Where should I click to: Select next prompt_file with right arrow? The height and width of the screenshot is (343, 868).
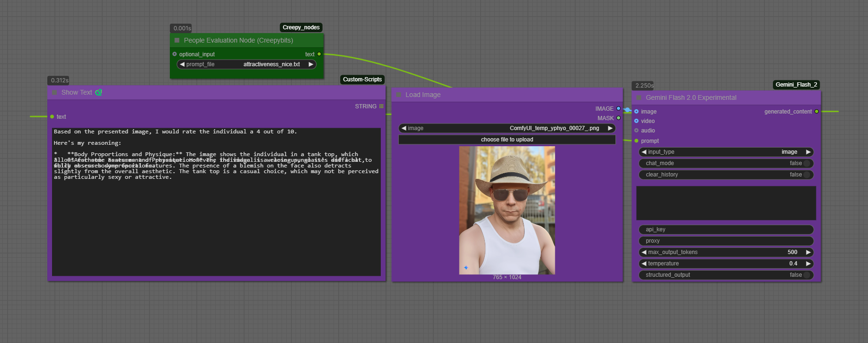click(311, 64)
